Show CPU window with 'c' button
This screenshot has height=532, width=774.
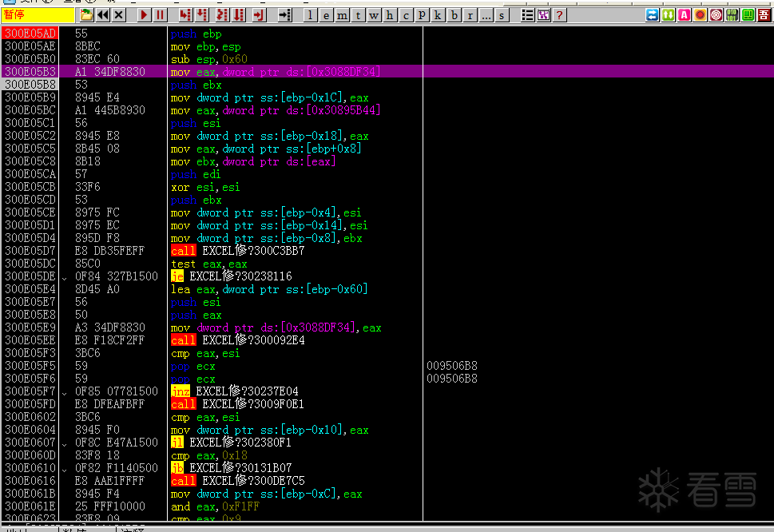[406, 15]
